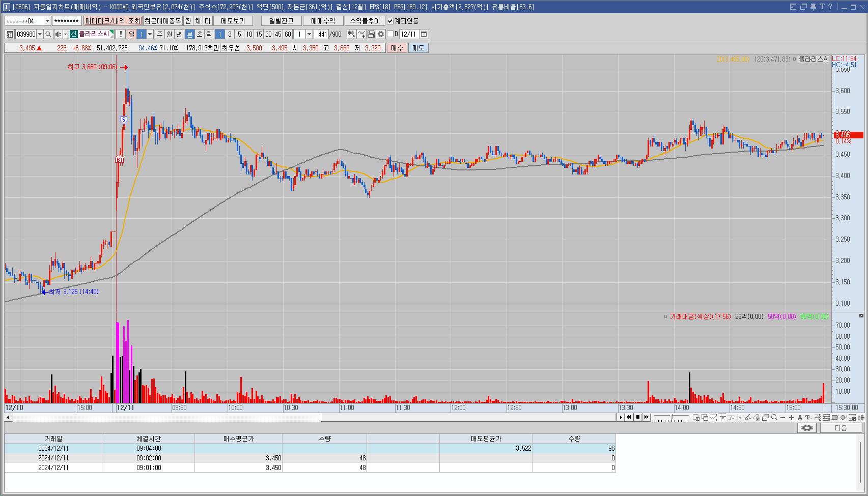Click the 매매마크/내역 조회 button

click(113, 21)
